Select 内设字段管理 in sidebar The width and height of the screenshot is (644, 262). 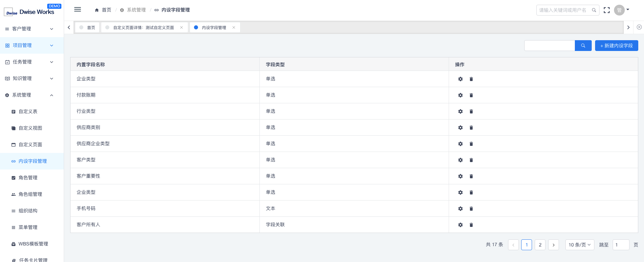pyautogui.click(x=32, y=161)
